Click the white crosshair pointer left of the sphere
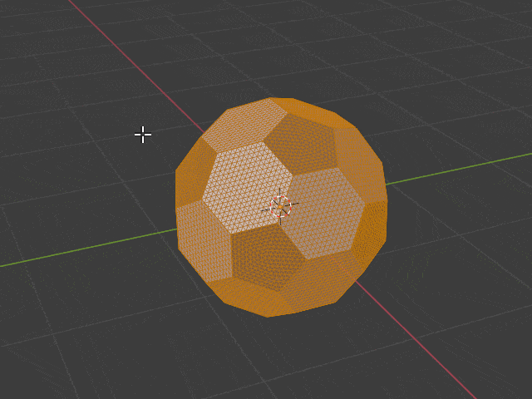The image size is (532, 399). (143, 135)
